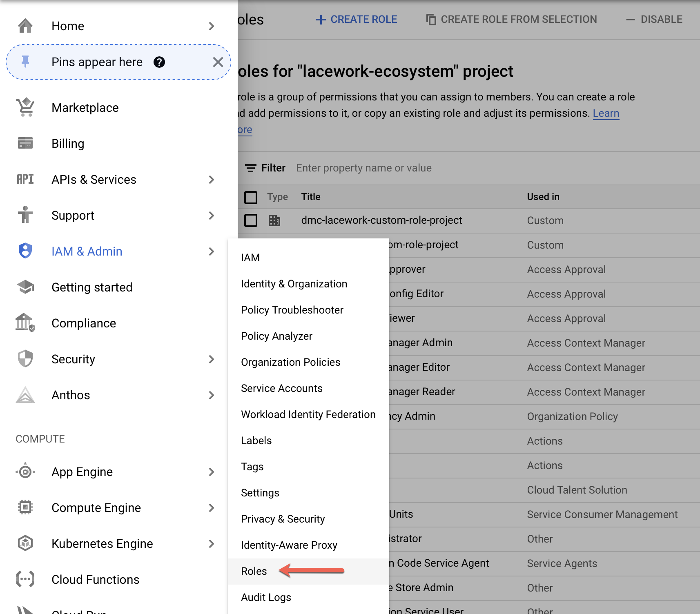
Task: Click the Billing card icon
Action: click(x=25, y=143)
